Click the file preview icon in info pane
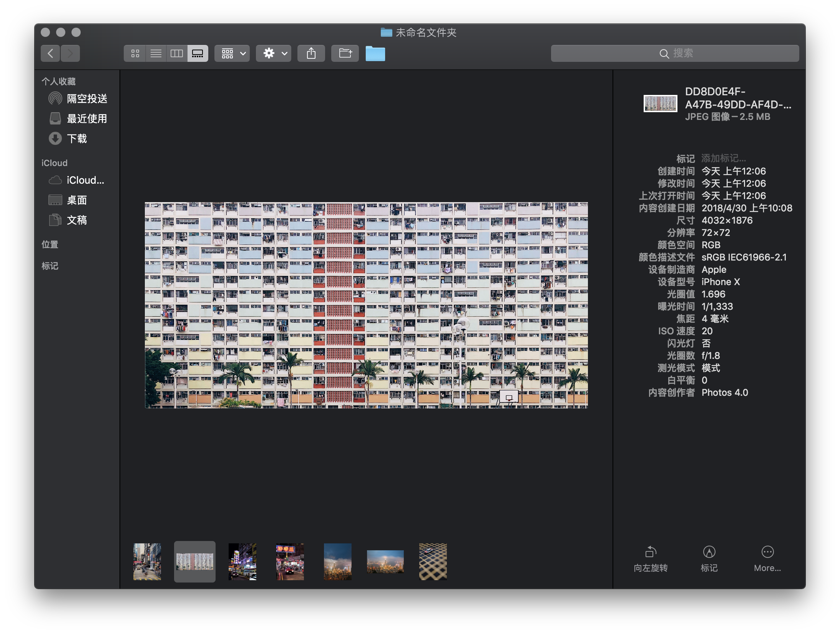840x634 pixels. [661, 103]
